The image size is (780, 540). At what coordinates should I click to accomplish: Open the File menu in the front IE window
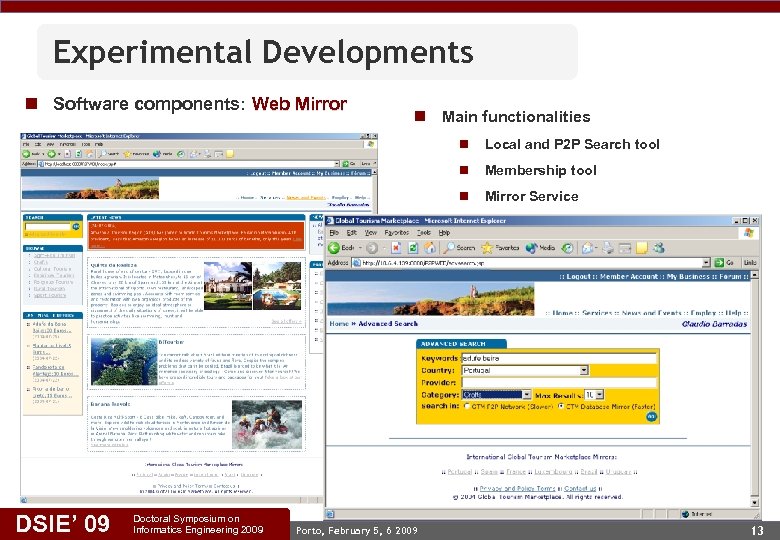tap(334, 233)
